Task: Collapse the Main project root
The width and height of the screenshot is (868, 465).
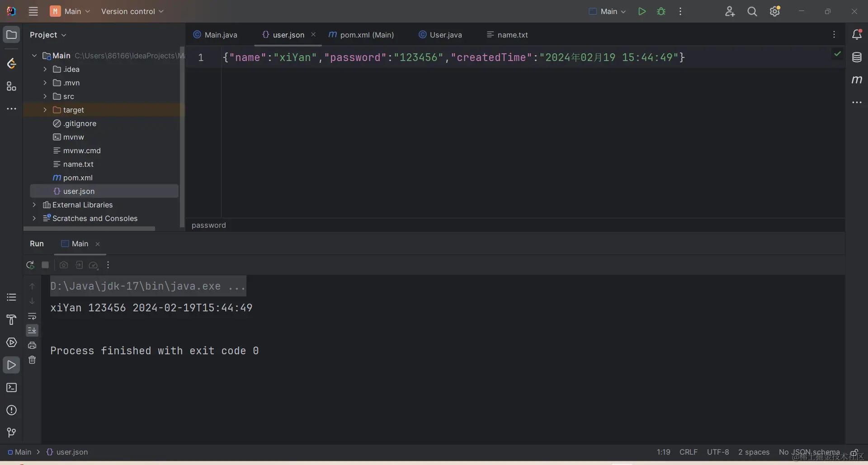Action: (34, 56)
